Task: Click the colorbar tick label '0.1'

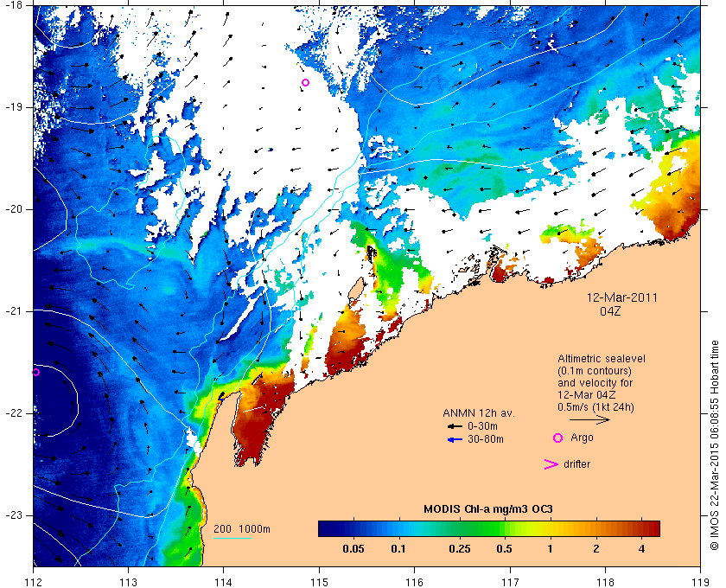Action: click(398, 549)
